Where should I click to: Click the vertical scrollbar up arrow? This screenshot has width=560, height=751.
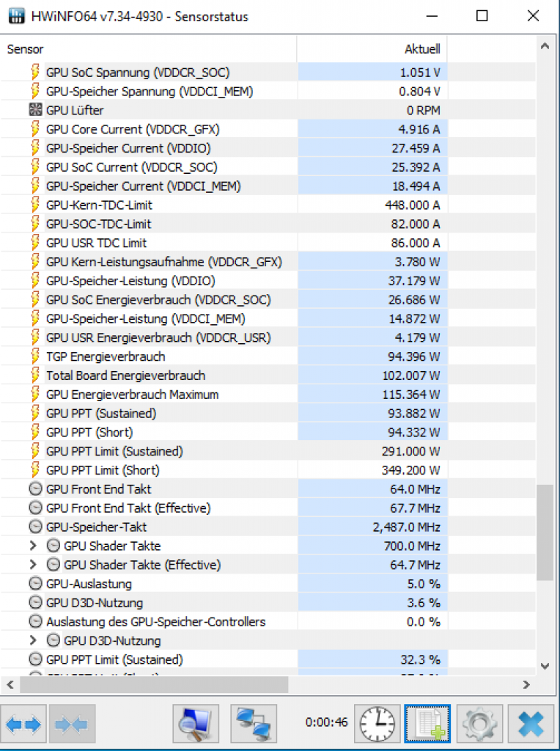click(x=545, y=46)
